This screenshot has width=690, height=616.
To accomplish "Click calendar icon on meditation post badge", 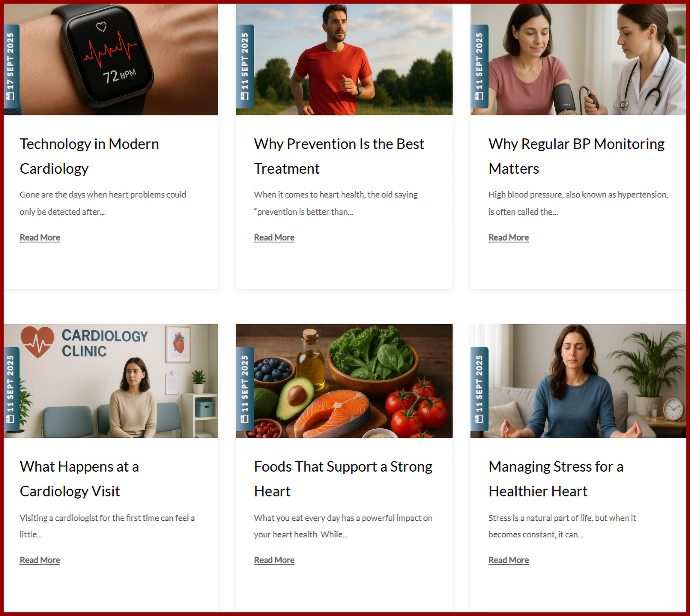I will [479, 419].
